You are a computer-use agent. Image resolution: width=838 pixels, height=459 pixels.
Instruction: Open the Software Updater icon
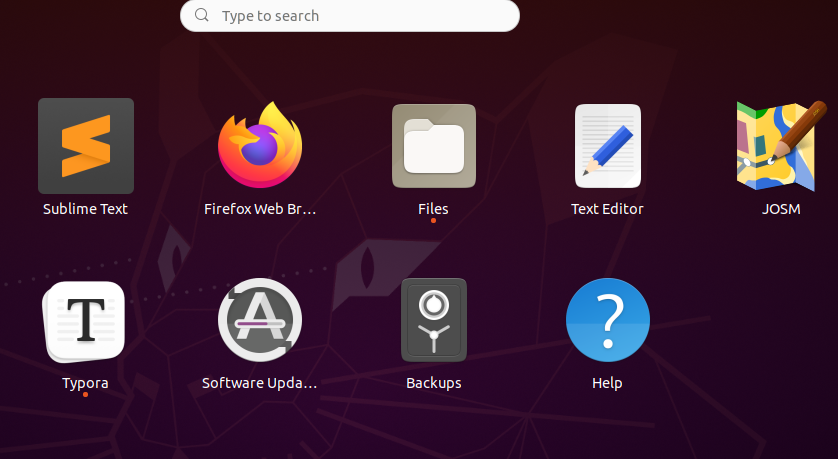point(260,320)
